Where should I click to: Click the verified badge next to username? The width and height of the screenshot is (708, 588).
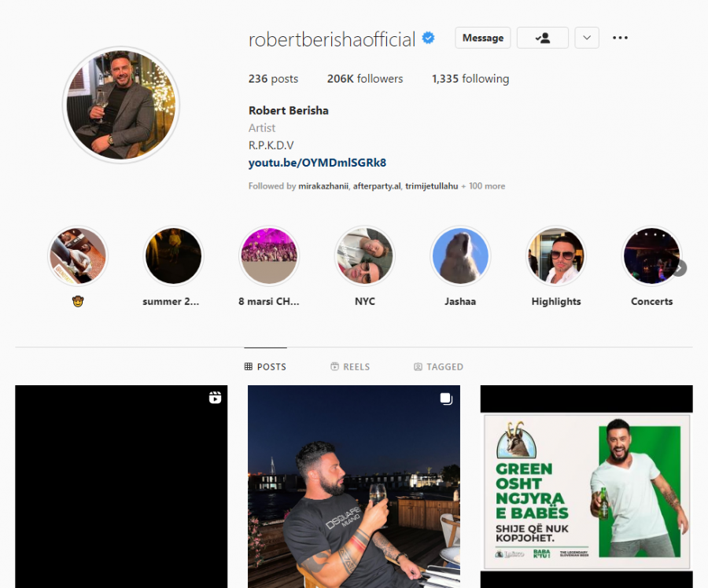[x=428, y=38]
